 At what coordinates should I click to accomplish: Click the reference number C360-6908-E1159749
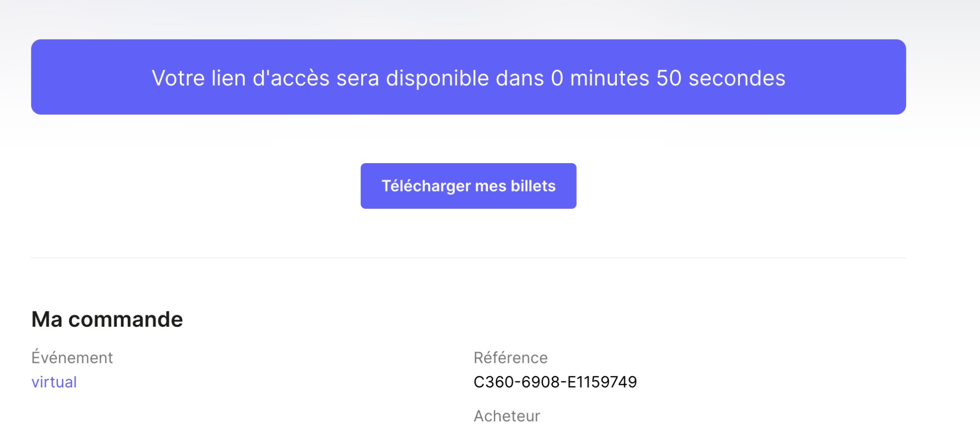tap(555, 382)
